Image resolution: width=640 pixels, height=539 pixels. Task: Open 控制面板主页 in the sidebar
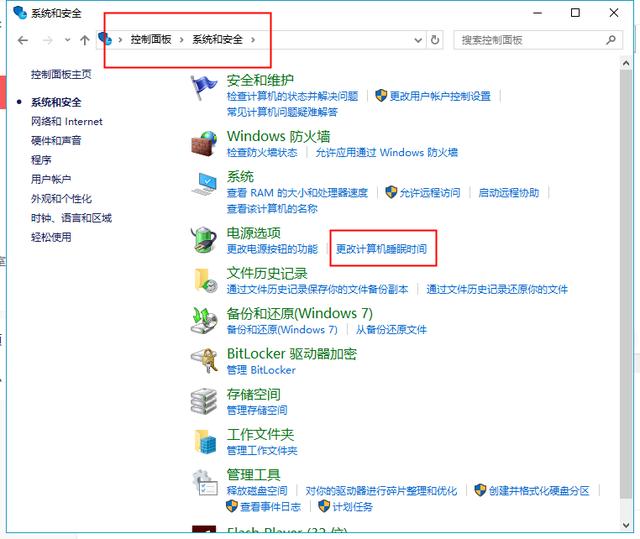point(61,74)
